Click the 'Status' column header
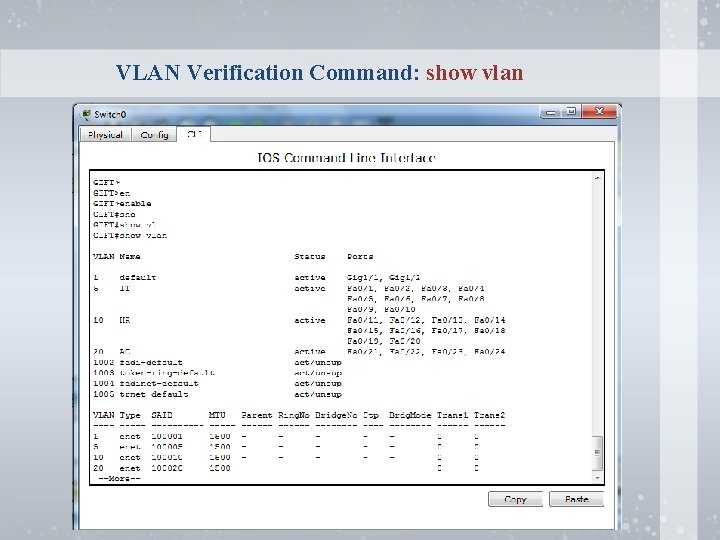The width and height of the screenshot is (720, 540). click(x=310, y=256)
